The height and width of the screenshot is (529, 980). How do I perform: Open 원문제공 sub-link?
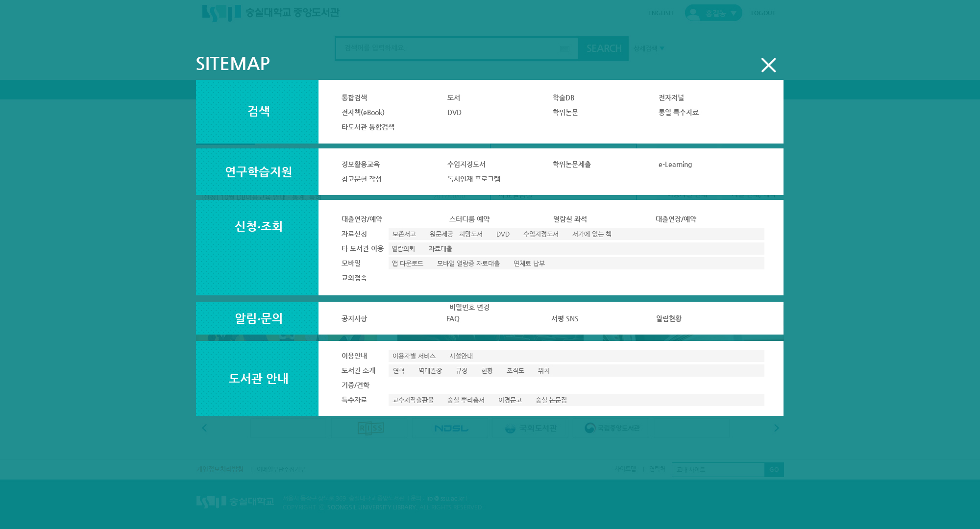click(441, 234)
